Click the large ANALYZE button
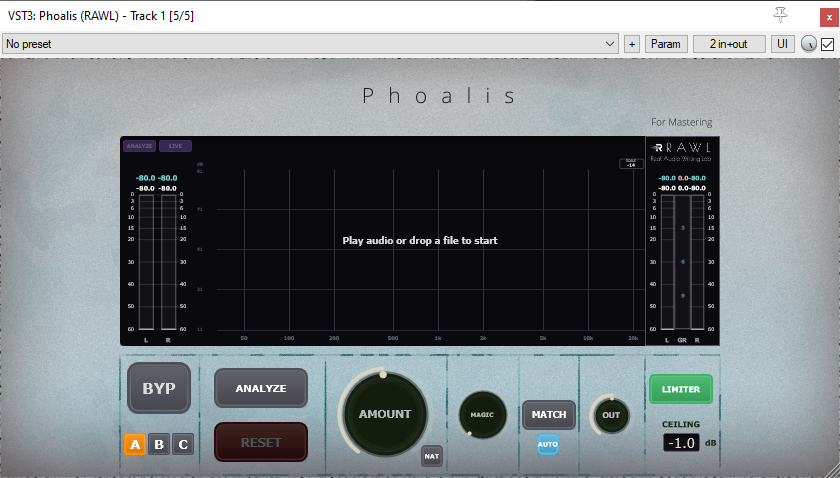The height and width of the screenshot is (478, 840). [261, 388]
